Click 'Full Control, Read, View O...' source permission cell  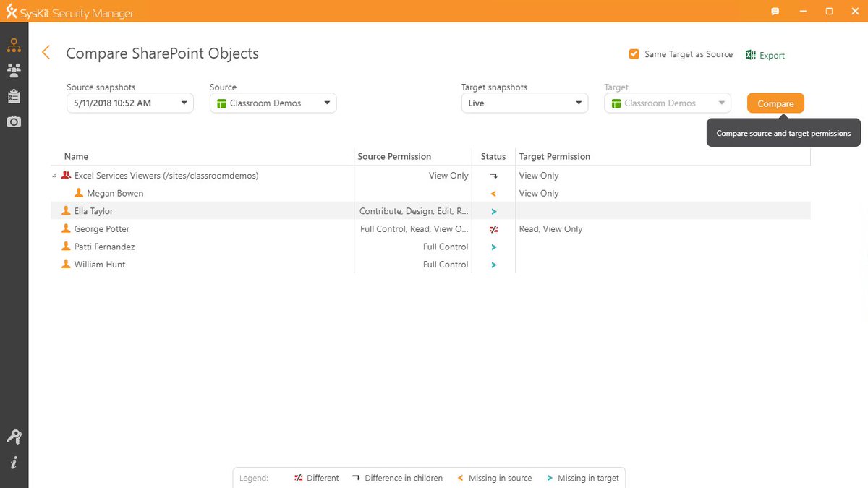click(x=414, y=228)
